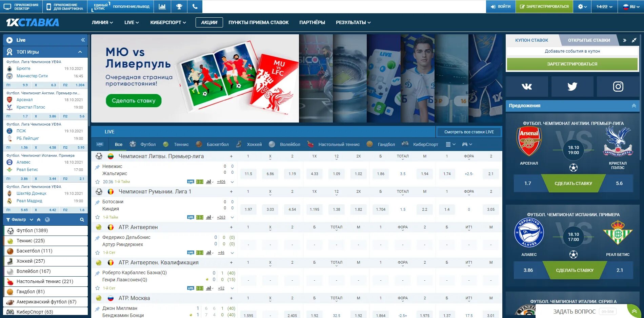Click the LIVE video icon for Дельбонис match

190,252
